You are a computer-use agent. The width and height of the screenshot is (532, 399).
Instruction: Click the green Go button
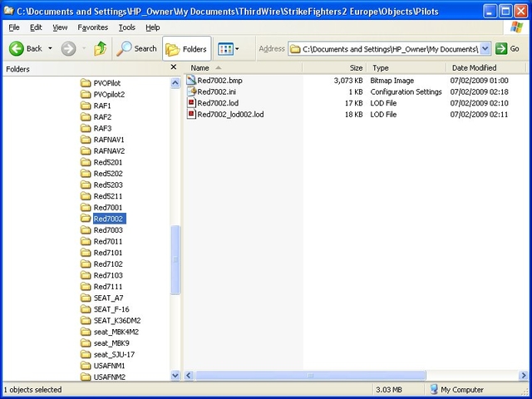click(x=508, y=49)
